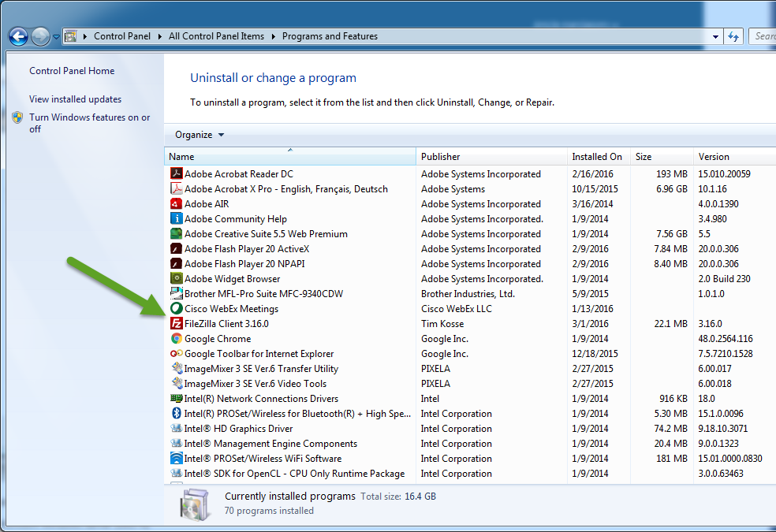Select Brother MFL-Pro Suite MFC-9340CDW name
This screenshot has height=532, width=776.
263,294
